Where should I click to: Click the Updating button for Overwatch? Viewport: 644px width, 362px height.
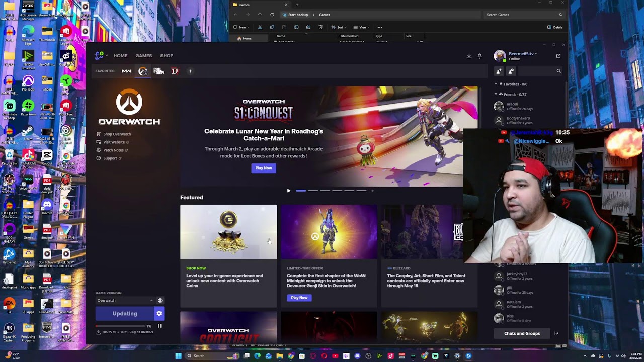[x=125, y=314]
